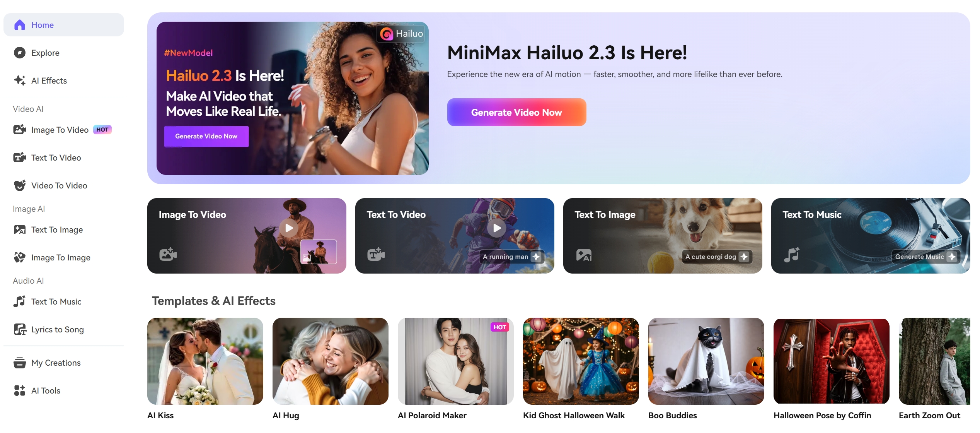Screen dimensions: 980x433
Task: Go to the Home menu item
Action: pos(64,25)
